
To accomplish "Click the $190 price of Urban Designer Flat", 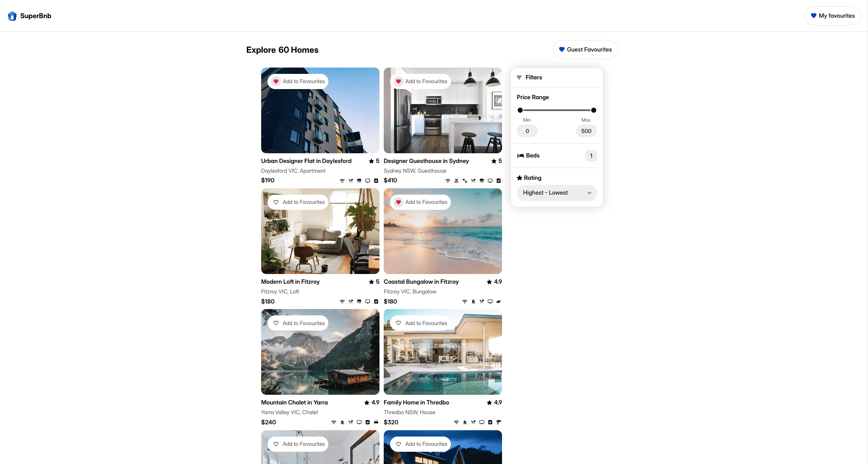I will pos(268,181).
